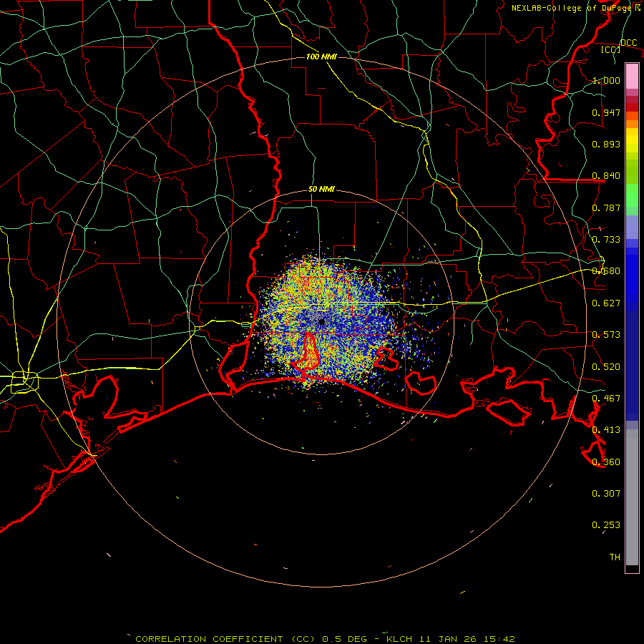The height and width of the screenshot is (644, 644).
Task: Click the TH threshold label on the scale
Action: [x=615, y=557]
